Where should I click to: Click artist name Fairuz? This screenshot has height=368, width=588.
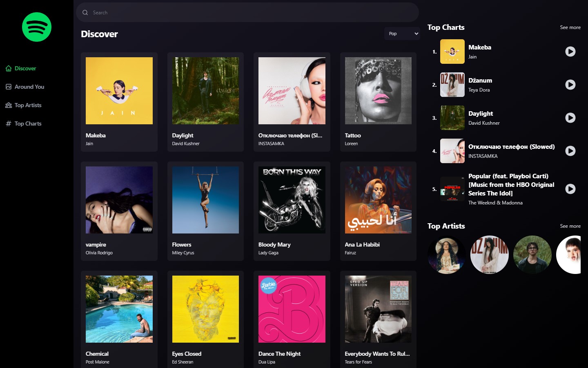tap(350, 253)
